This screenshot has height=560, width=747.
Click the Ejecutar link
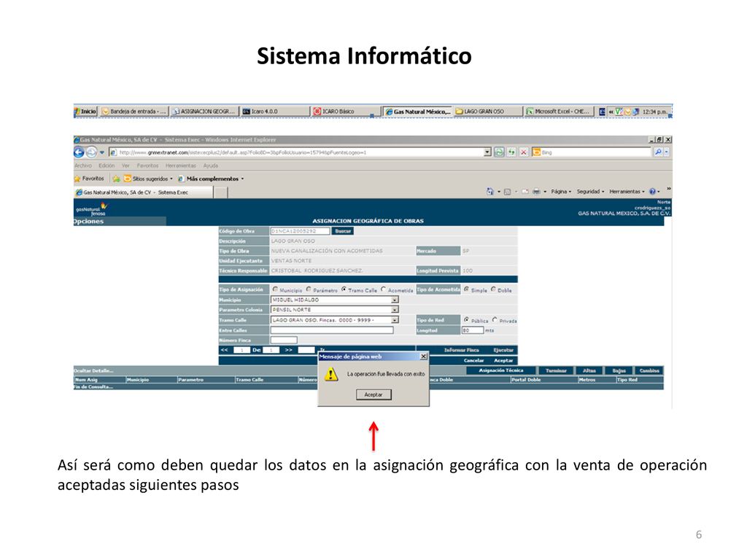[x=503, y=350]
